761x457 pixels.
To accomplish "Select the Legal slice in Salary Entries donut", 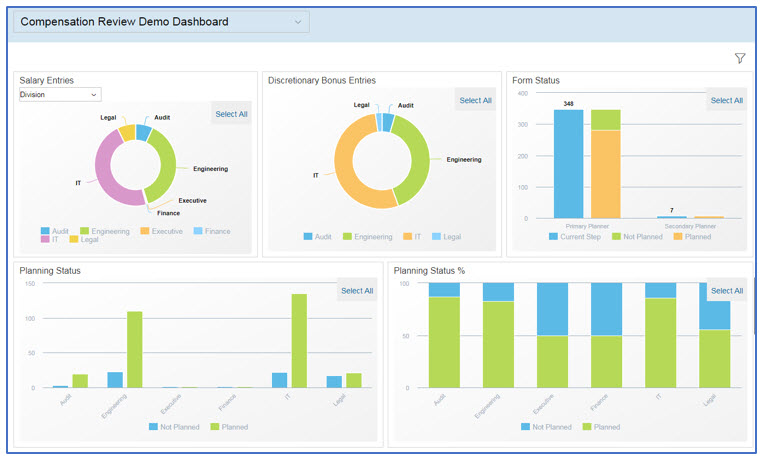I will [127, 133].
